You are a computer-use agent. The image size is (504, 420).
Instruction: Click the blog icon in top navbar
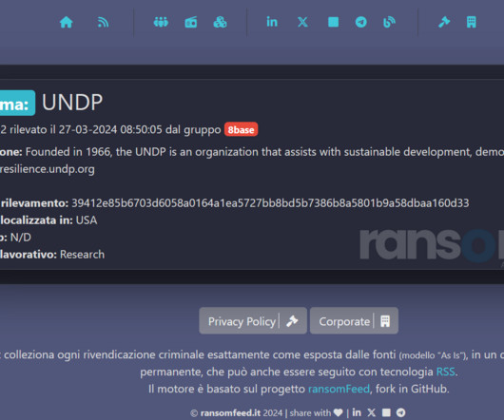coord(389,23)
